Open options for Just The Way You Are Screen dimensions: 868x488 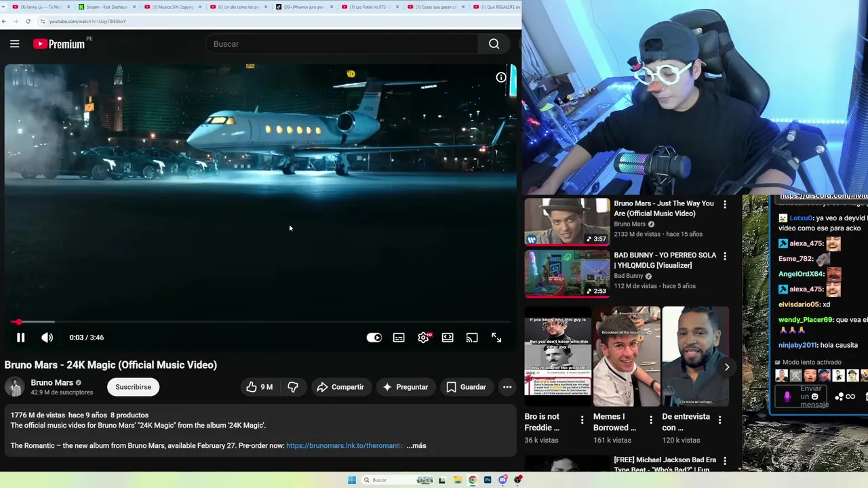[x=725, y=204]
